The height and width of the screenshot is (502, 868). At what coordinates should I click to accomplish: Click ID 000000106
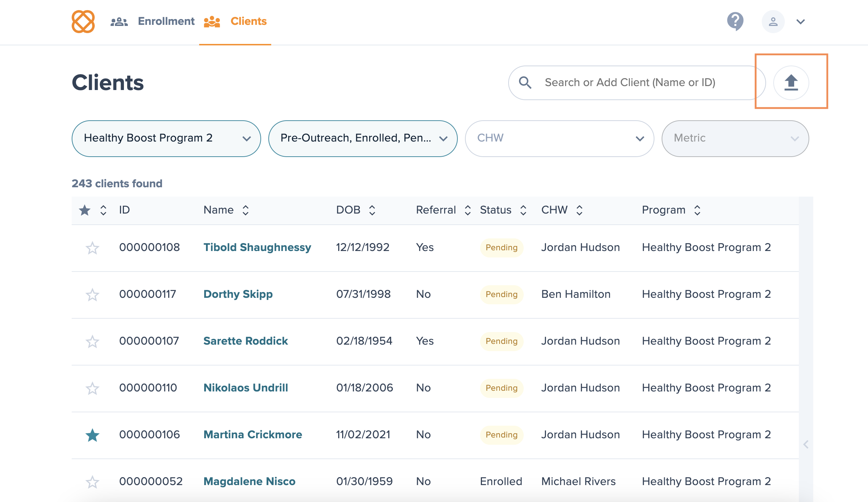[x=149, y=435]
